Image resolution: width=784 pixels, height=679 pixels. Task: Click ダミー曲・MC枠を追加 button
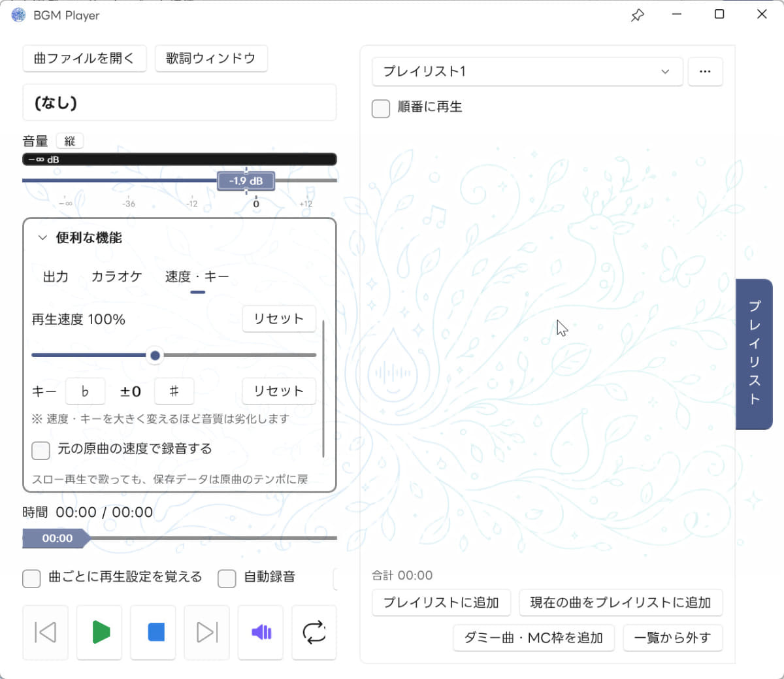pyautogui.click(x=534, y=638)
